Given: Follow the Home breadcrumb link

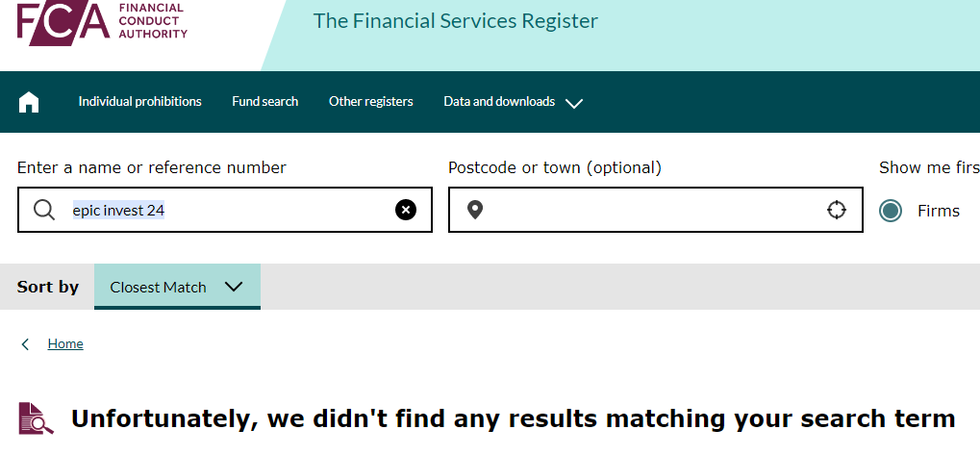Looking at the screenshot, I should 65,344.
